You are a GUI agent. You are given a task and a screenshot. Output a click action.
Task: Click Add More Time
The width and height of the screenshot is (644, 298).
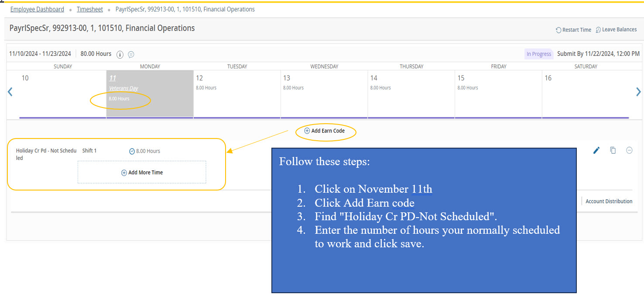coord(142,173)
